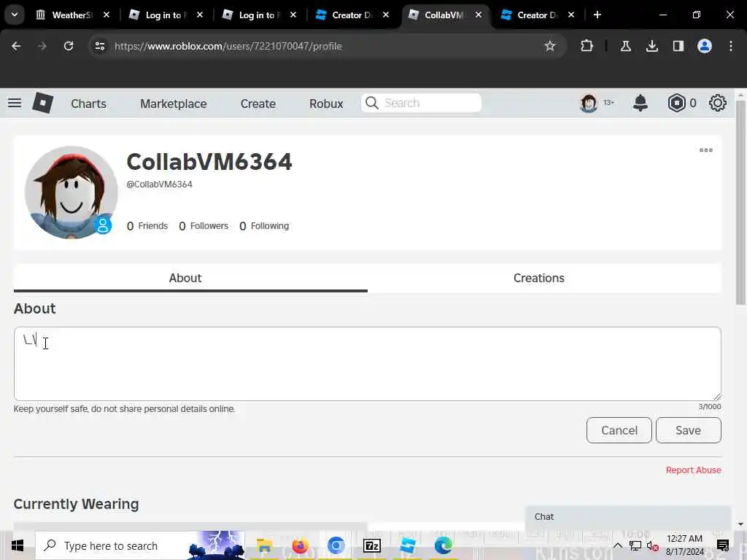Launch Firefox from the taskbar

(x=300, y=545)
